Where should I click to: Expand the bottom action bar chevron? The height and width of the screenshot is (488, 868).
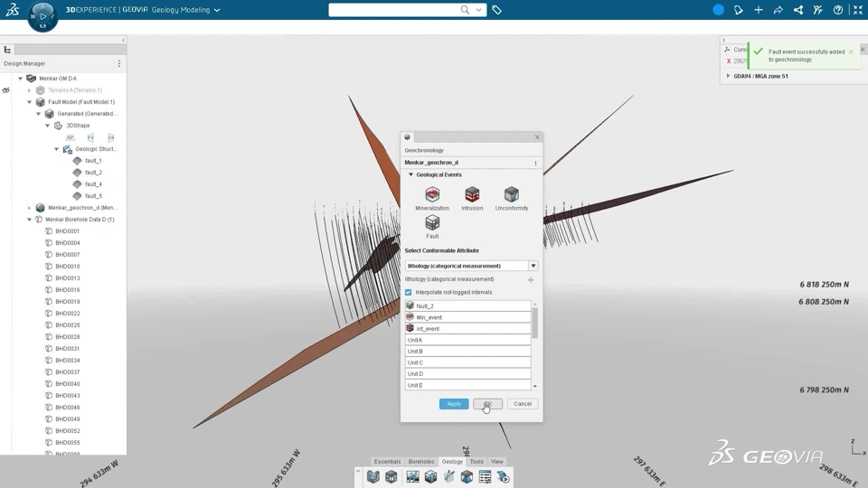pyautogui.click(x=358, y=472)
